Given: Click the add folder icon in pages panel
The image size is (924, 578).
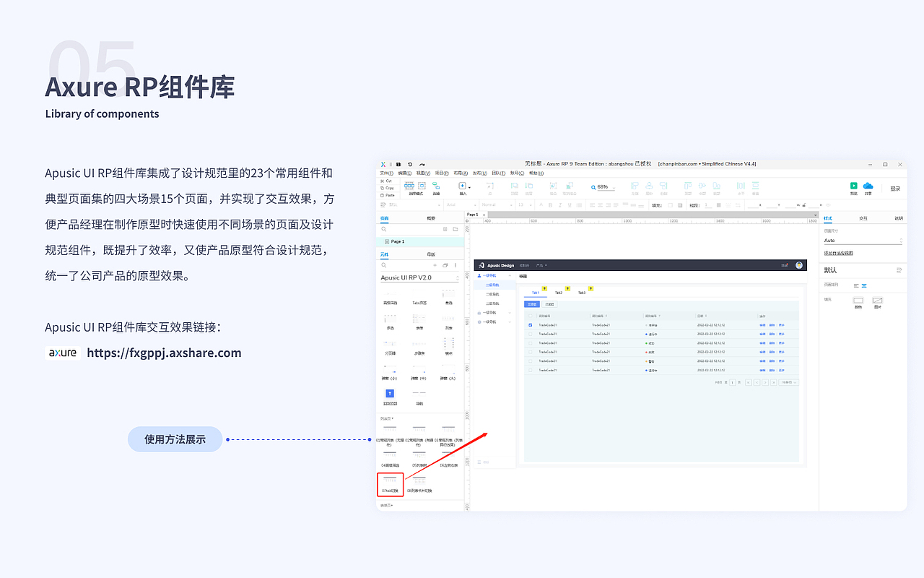Looking at the screenshot, I should click(x=456, y=229).
